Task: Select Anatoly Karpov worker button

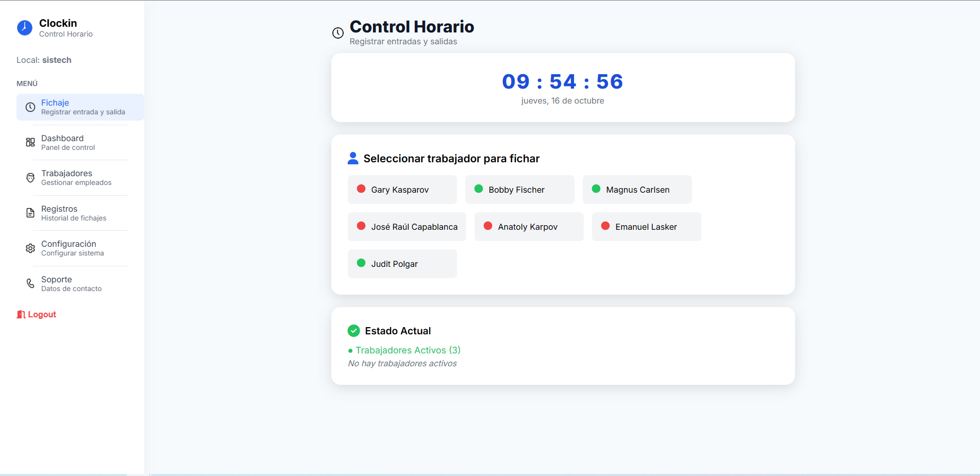Action: click(529, 227)
